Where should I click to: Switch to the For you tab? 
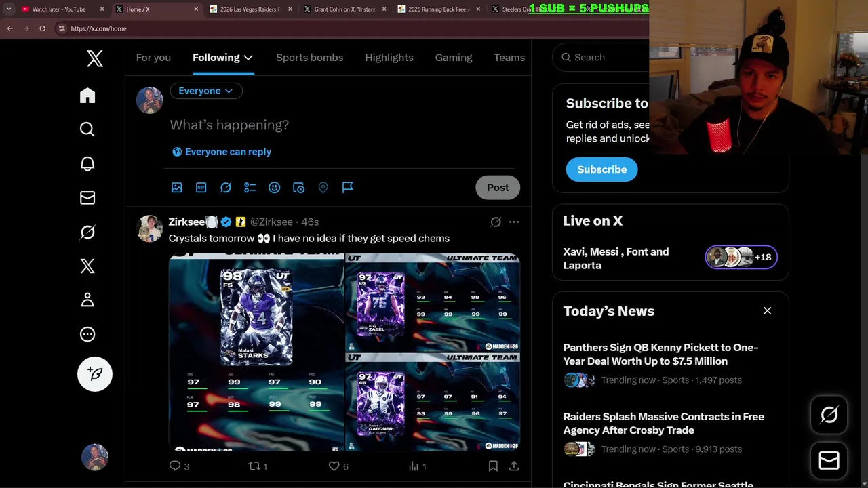(x=153, y=58)
